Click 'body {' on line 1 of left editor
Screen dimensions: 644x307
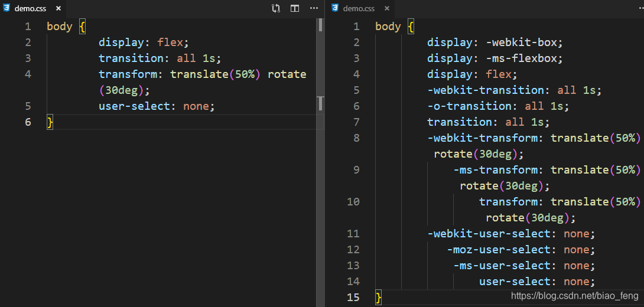(x=66, y=27)
